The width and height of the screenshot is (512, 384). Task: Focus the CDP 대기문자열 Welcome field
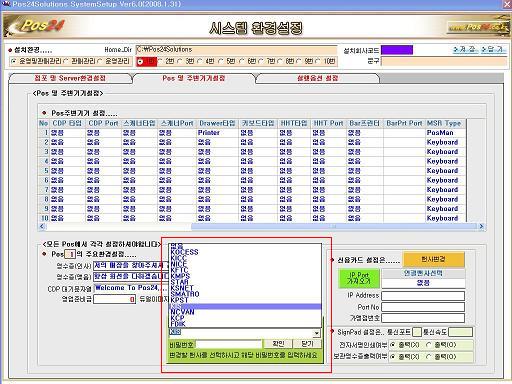tap(132, 288)
